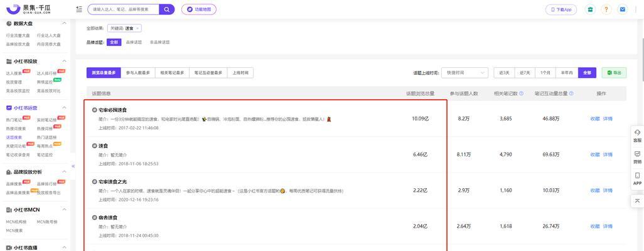
Task: Open 话题搜索 in sidebar
Action: pyautogui.click(x=14, y=137)
